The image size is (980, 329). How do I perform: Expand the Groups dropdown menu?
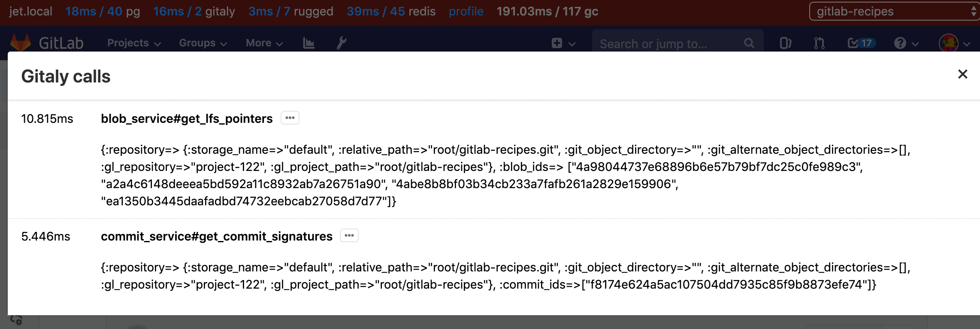point(203,43)
